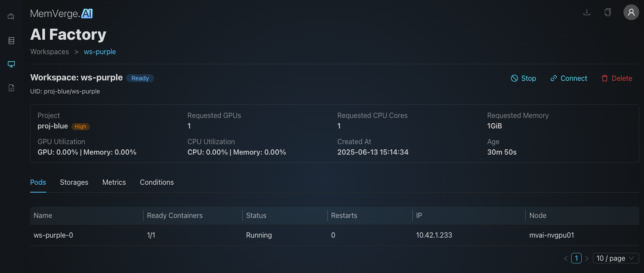Screen dimensions: 644x273
Task: Switch to the Storages tab
Action: [74, 182]
